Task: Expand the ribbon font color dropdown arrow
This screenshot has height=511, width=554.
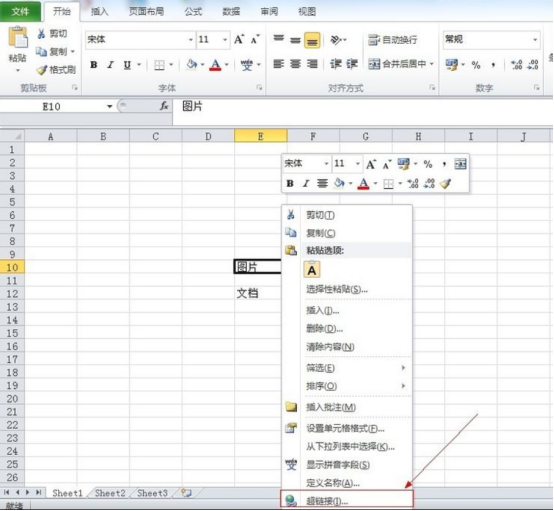Action: pos(226,65)
